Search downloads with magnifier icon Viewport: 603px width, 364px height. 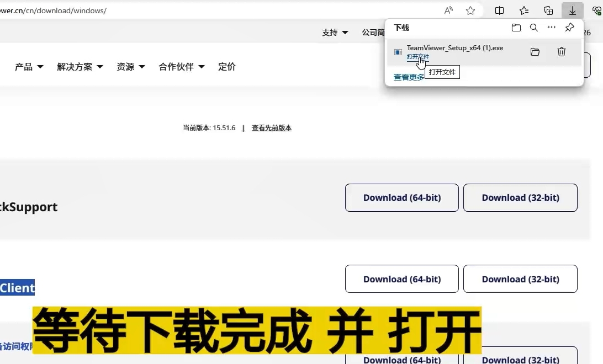(534, 28)
